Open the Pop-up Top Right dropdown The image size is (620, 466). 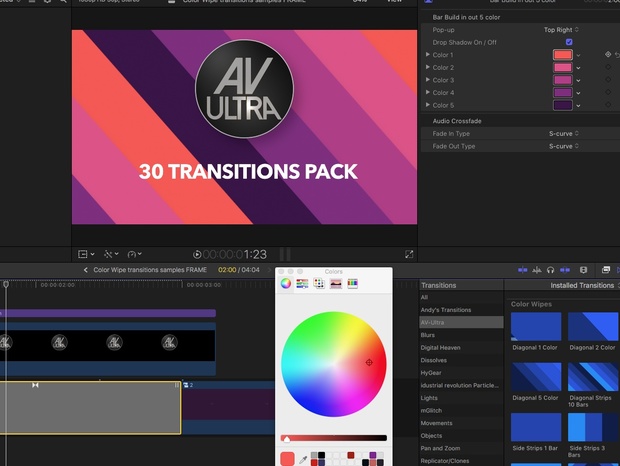(x=561, y=30)
